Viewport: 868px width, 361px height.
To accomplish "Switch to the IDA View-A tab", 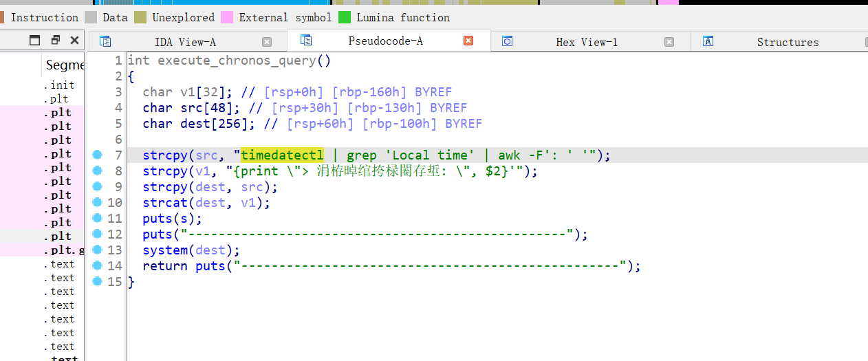I will pyautogui.click(x=185, y=42).
